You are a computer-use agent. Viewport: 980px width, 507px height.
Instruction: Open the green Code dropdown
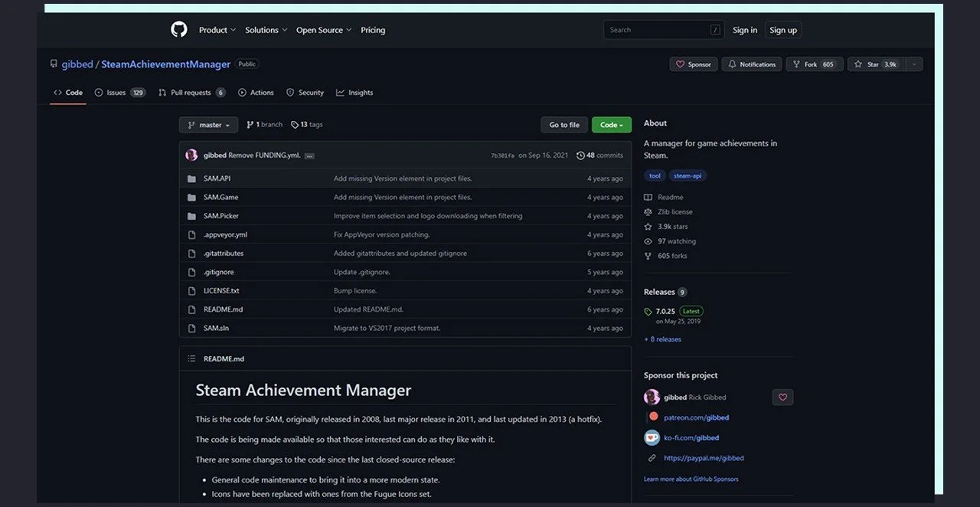(x=611, y=125)
